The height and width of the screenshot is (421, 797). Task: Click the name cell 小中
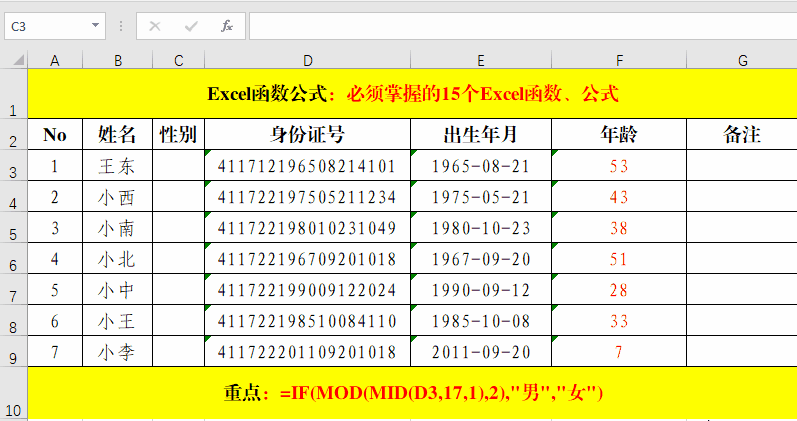click(117, 289)
